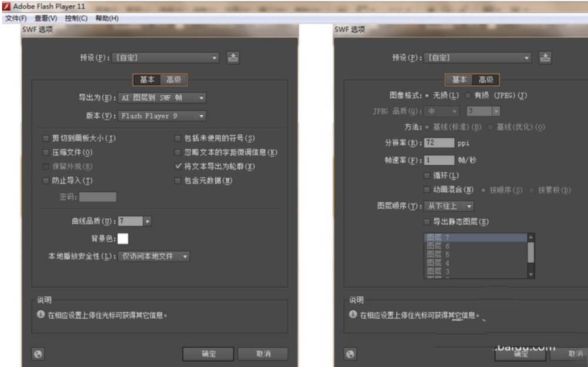
Task: Click info icon in right 说明 section
Action: (353, 315)
